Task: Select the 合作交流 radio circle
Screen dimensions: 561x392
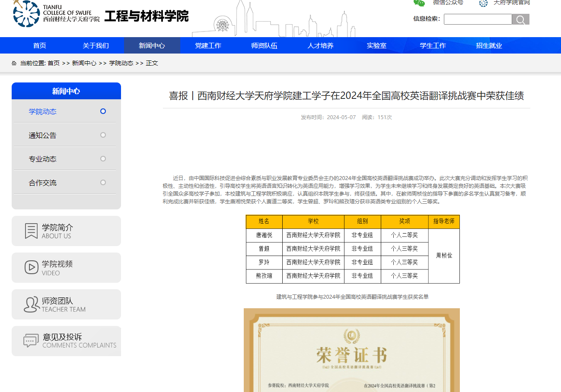Action: click(x=103, y=183)
